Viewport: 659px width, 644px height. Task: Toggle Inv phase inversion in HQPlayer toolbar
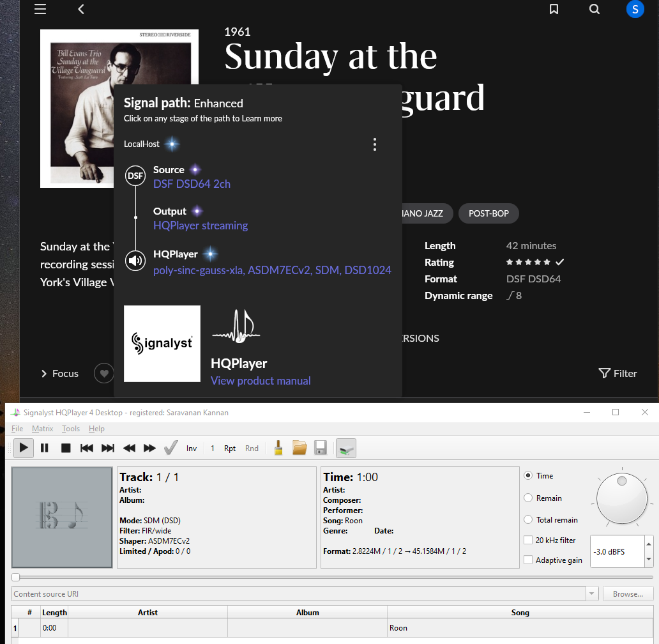(x=191, y=448)
